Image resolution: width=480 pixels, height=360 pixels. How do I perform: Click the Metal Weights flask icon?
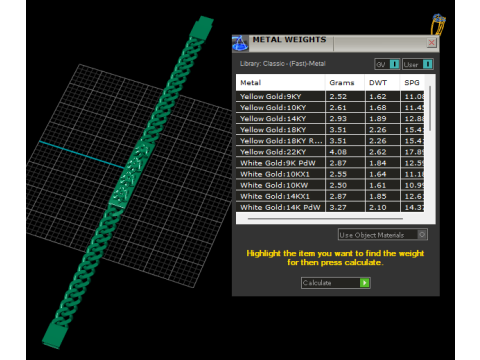[x=240, y=43]
